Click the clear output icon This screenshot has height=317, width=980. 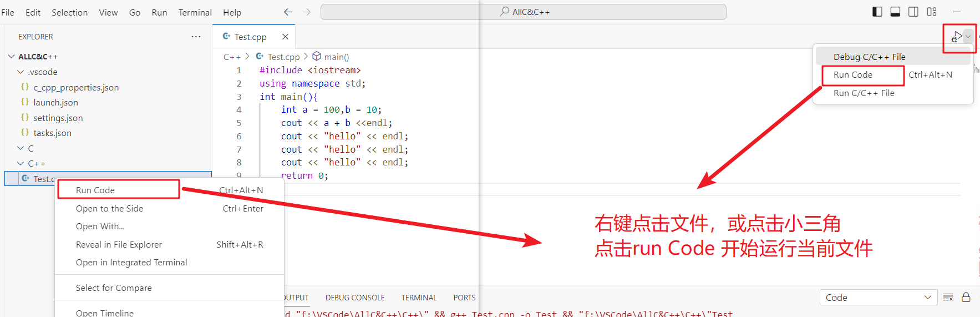(x=948, y=298)
